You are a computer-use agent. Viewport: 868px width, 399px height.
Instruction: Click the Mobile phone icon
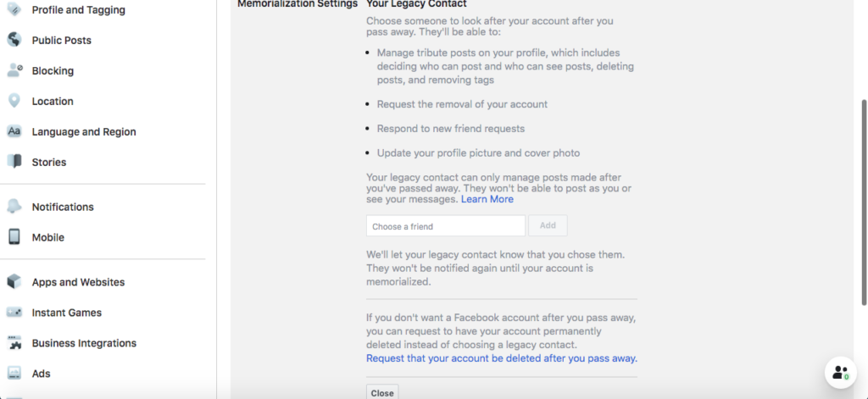(x=14, y=237)
